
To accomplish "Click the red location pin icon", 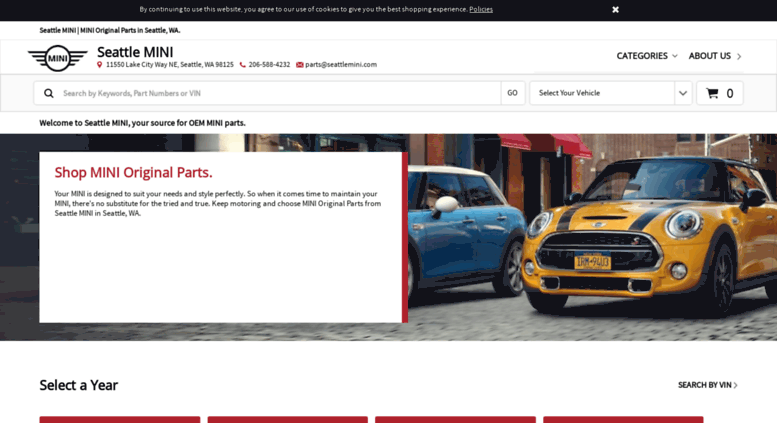I will pyautogui.click(x=100, y=65).
